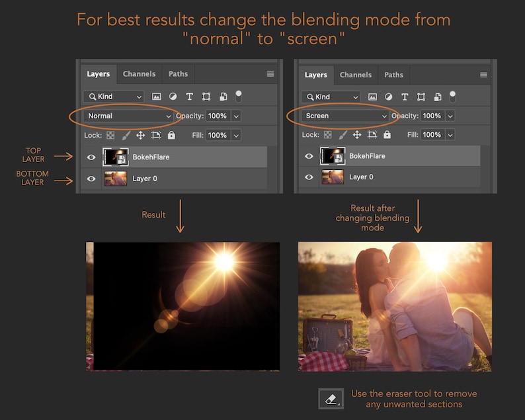Switch to Paths tab in right panel
525x420 pixels.
tap(394, 75)
